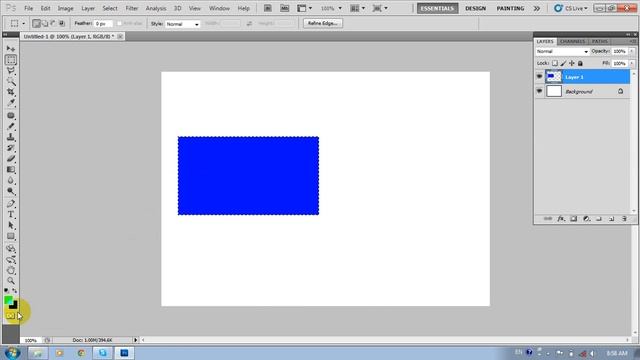Open marquee Style dropdown
This screenshot has width=640, height=360.
(182, 24)
